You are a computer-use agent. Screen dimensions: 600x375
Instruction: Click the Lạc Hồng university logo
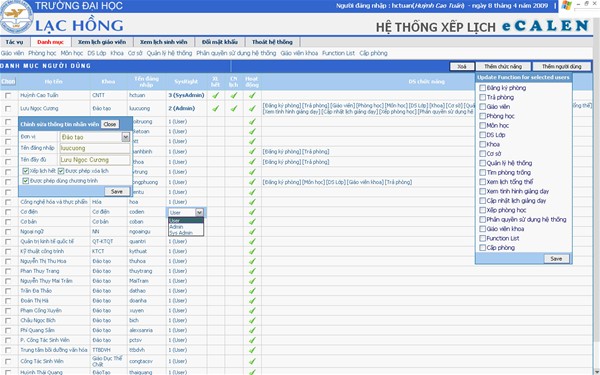pyautogui.click(x=16, y=17)
